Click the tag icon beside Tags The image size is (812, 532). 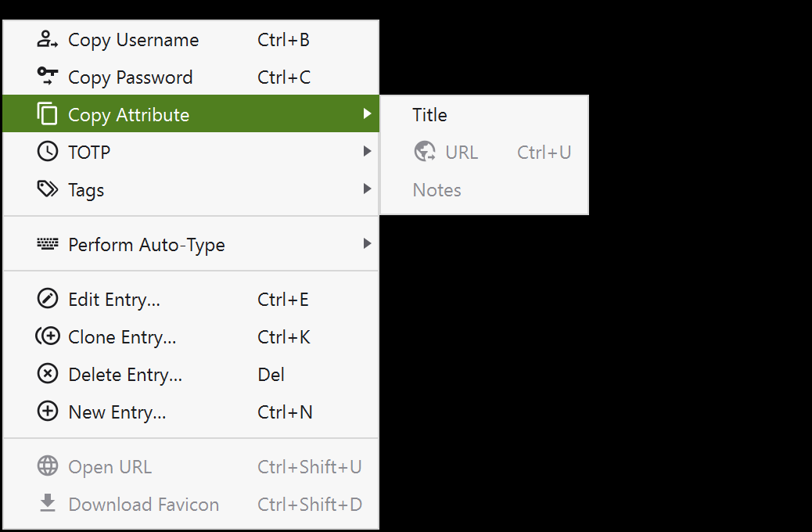click(48, 189)
